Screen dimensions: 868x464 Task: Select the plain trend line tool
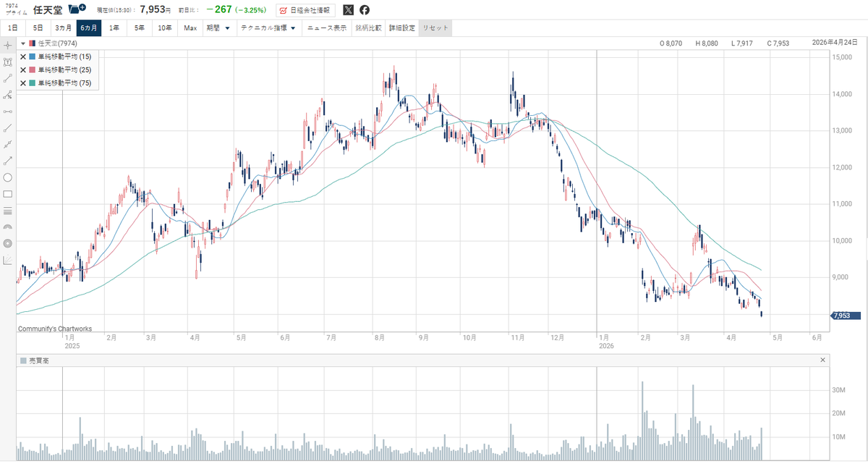pyautogui.click(x=8, y=127)
